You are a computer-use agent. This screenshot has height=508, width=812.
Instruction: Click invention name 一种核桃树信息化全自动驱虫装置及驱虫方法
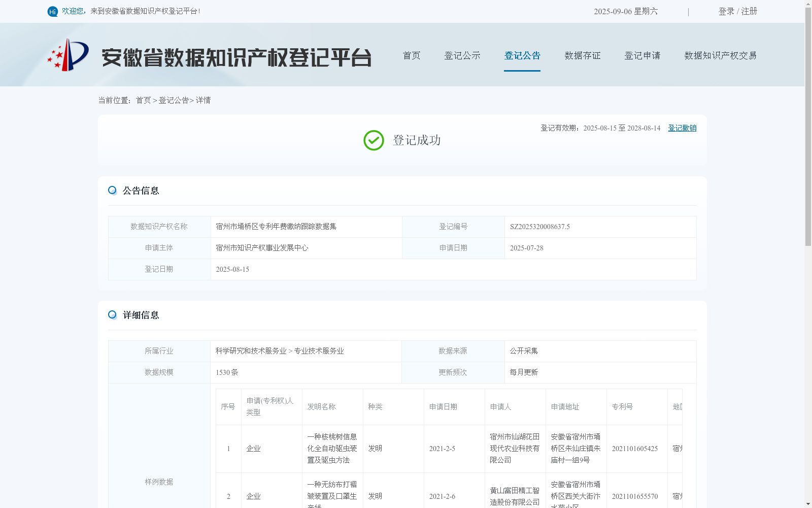point(332,449)
